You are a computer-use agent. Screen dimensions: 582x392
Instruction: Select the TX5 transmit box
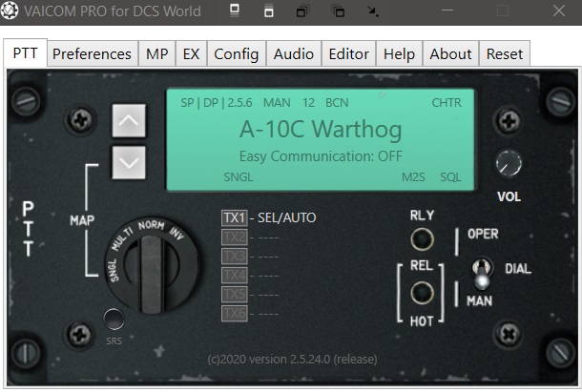[234, 295]
